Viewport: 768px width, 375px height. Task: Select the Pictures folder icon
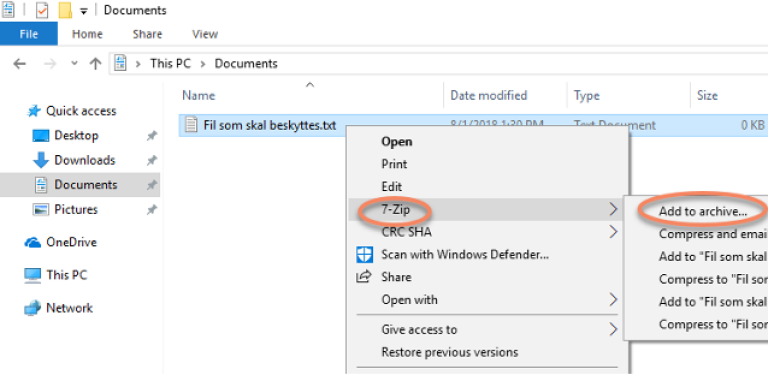41,210
